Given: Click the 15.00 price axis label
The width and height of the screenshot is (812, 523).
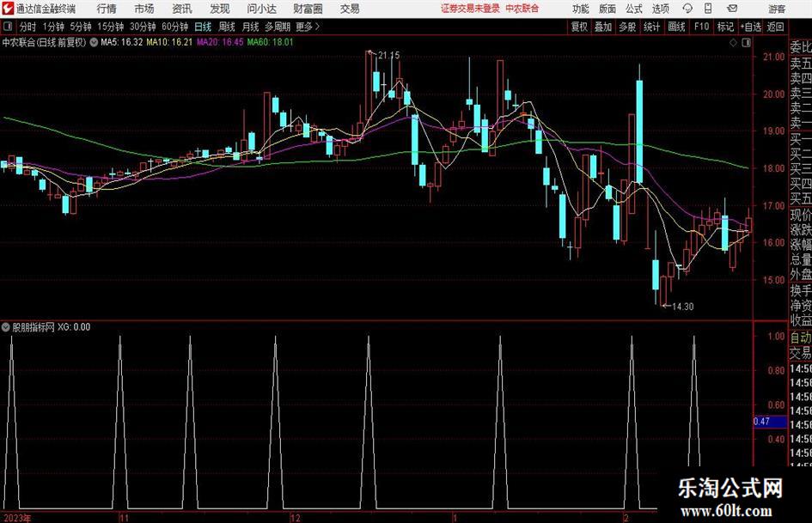Looking at the screenshot, I should pyautogui.click(x=774, y=280).
